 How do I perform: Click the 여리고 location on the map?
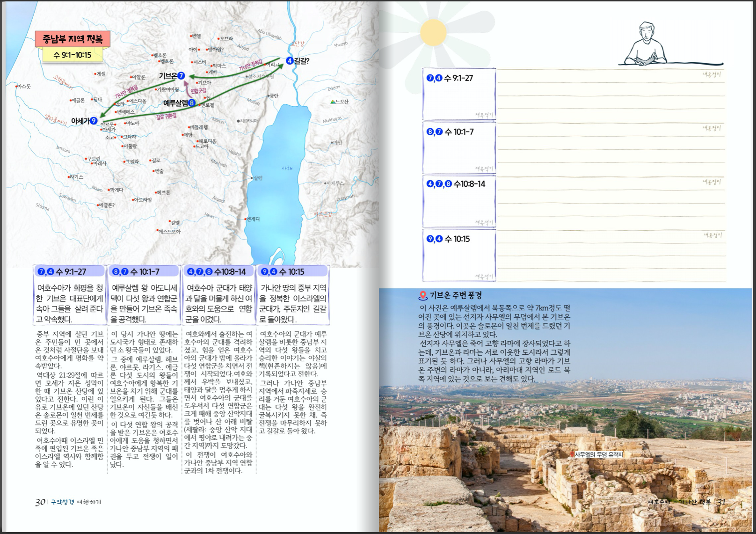pyautogui.click(x=272, y=65)
